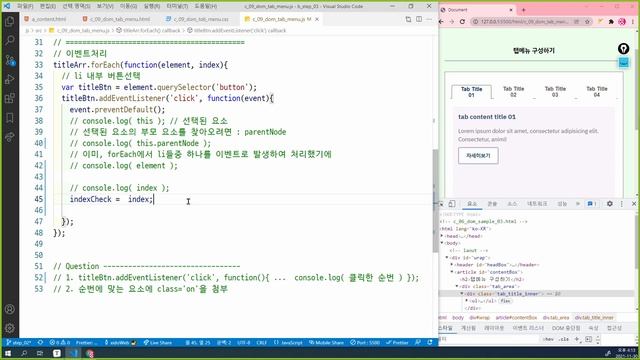Open the Manage gear in VS Code

point(9,328)
